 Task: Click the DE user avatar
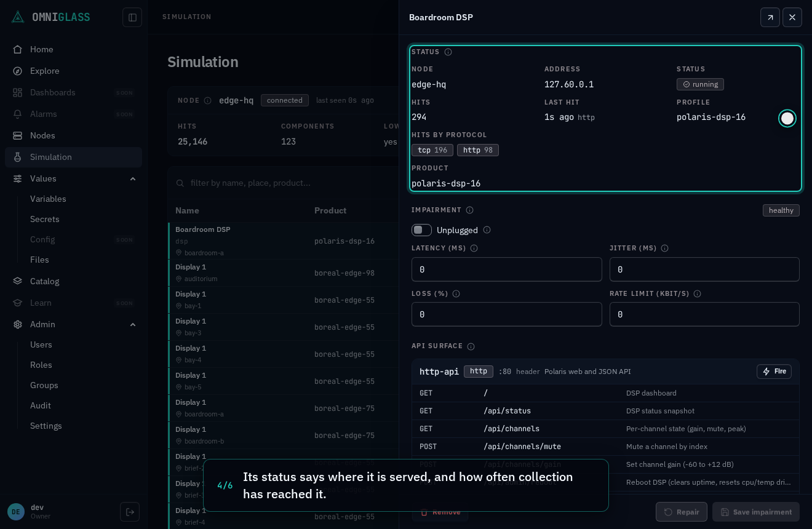pos(16,512)
